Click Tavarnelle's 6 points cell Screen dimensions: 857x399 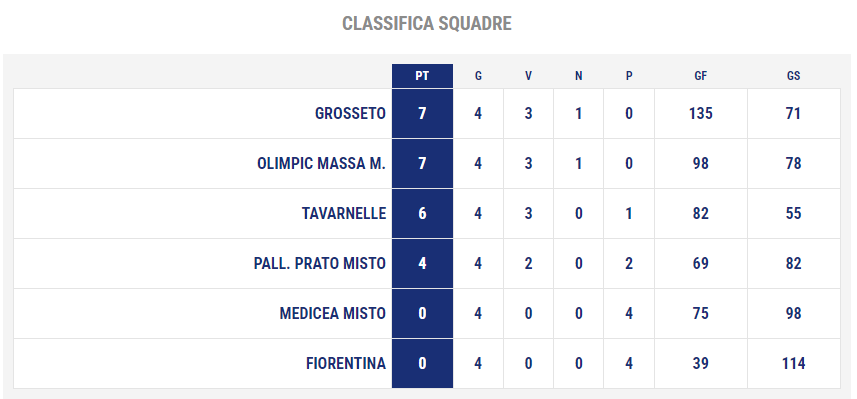coord(422,213)
